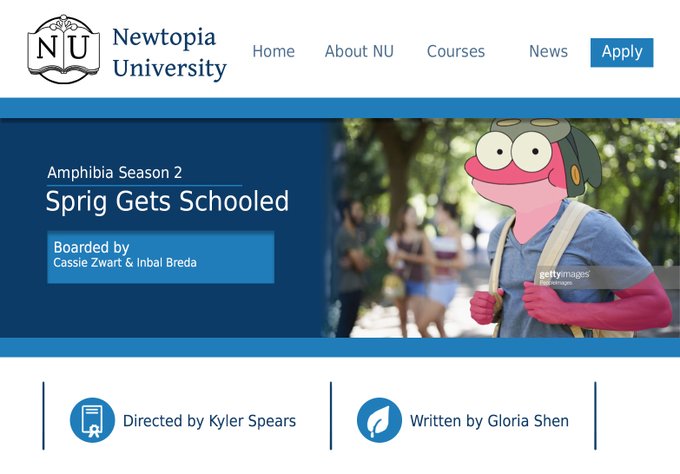Open the Home menu item
680x474 pixels.
pos(273,52)
